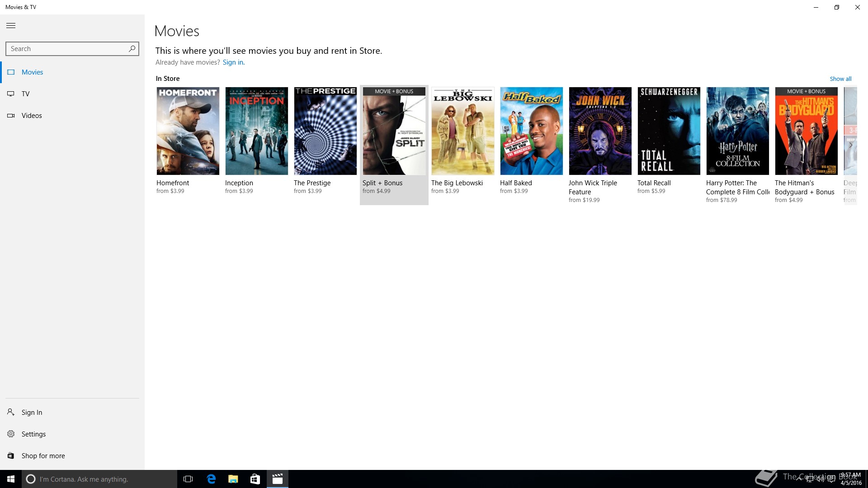Open the Windows Start menu
The height and width of the screenshot is (488, 868).
11,479
